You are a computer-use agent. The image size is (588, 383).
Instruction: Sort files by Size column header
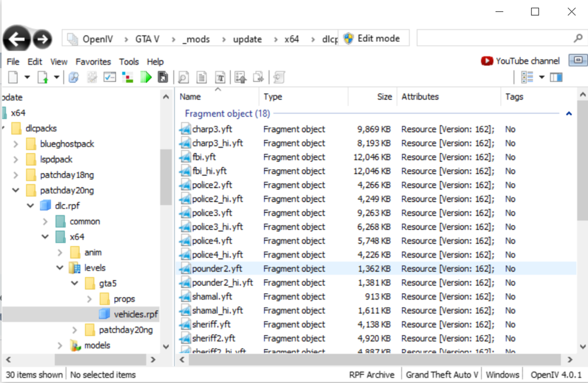point(385,97)
